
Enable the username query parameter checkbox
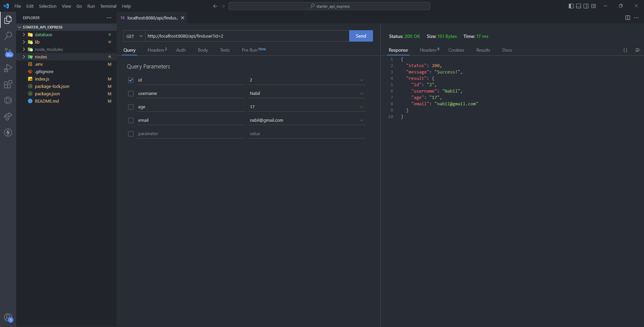coord(131,94)
